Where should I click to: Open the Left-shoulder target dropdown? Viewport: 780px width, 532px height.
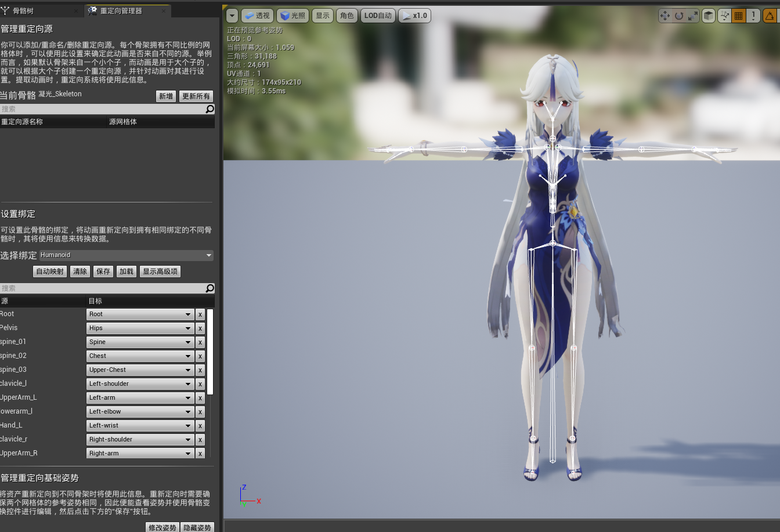pyautogui.click(x=140, y=384)
